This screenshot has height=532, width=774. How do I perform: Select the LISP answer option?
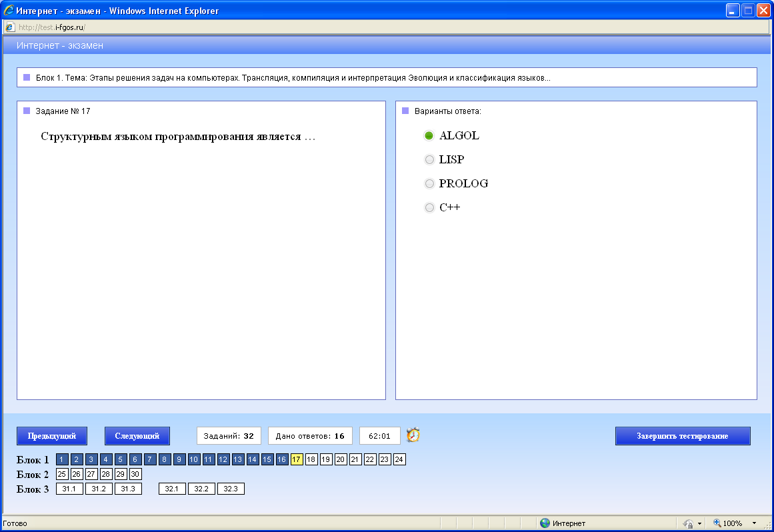tap(429, 159)
